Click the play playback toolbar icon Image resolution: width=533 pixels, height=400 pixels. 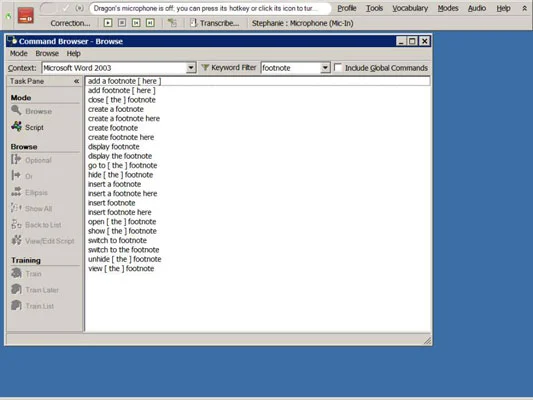(108, 23)
